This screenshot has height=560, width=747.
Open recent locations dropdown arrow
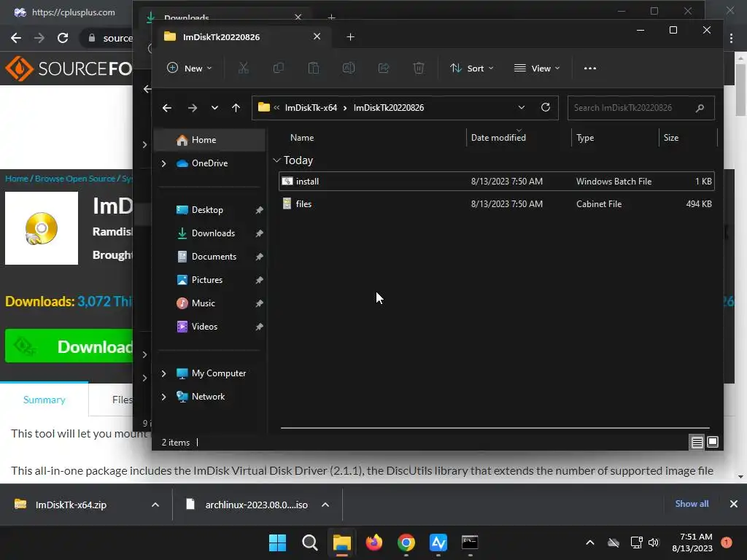click(x=215, y=108)
